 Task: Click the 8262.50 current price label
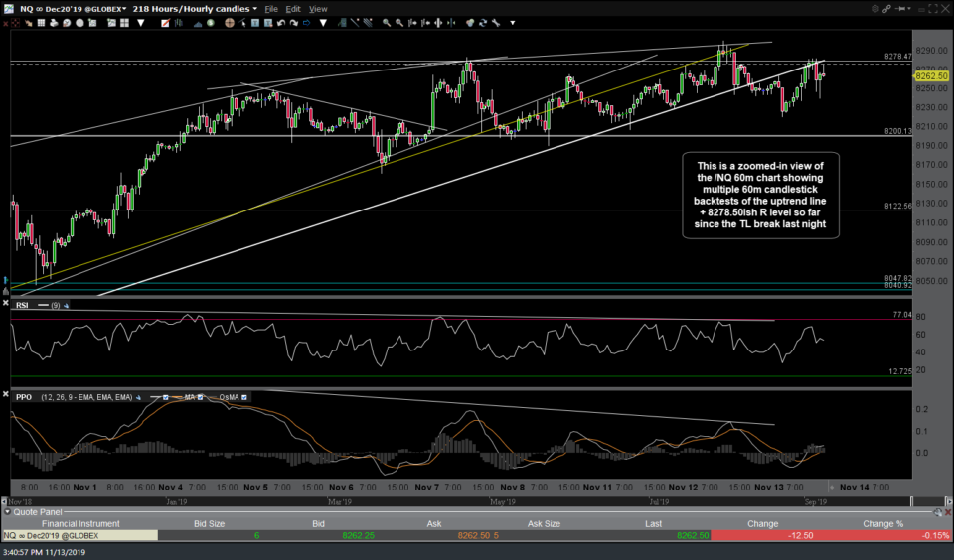[x=931, y=76]
